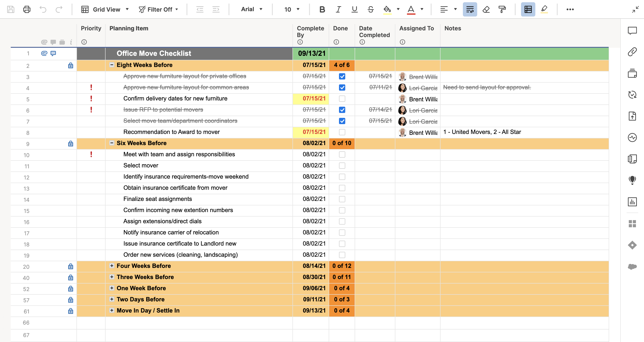
Task: Click the Clear Formatting eraser icon
Action: tap(486, 9)
